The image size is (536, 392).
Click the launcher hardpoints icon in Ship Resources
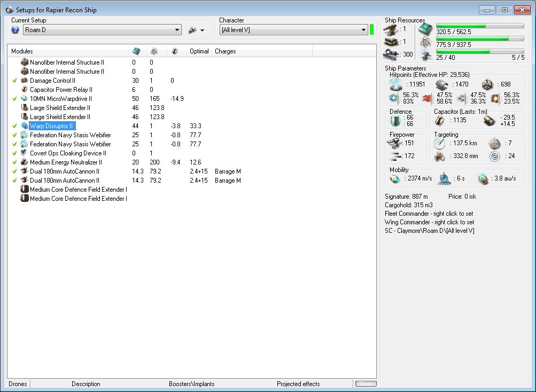click(x=391, y=42)
